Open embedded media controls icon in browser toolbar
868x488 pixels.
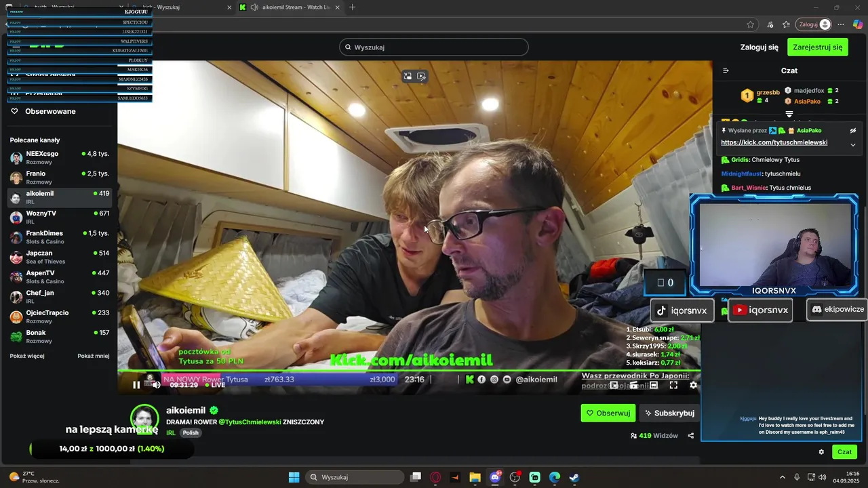[x=770, y=24]
